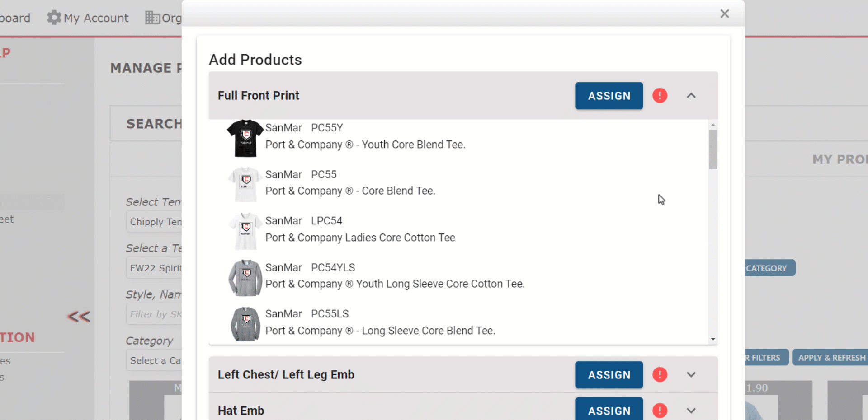Click ASSIGN button for Hat Emb
868x420 pixels.
pos(609,409)
